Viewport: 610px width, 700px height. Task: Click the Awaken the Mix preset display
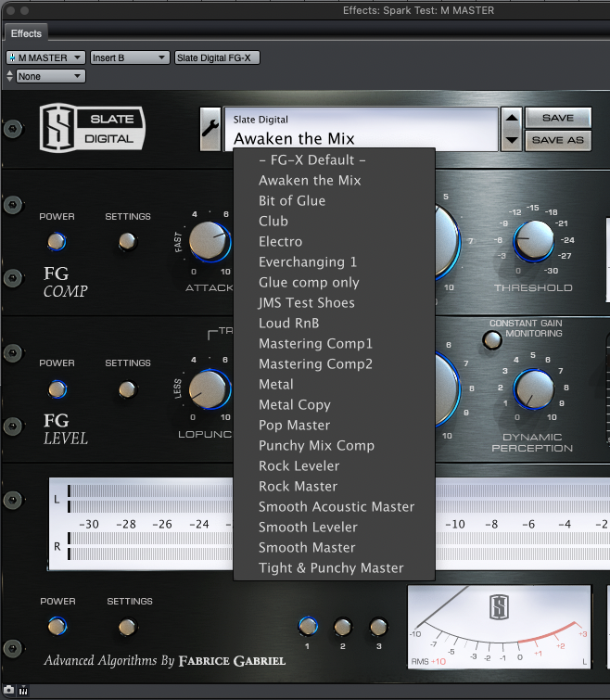[361, 130]
